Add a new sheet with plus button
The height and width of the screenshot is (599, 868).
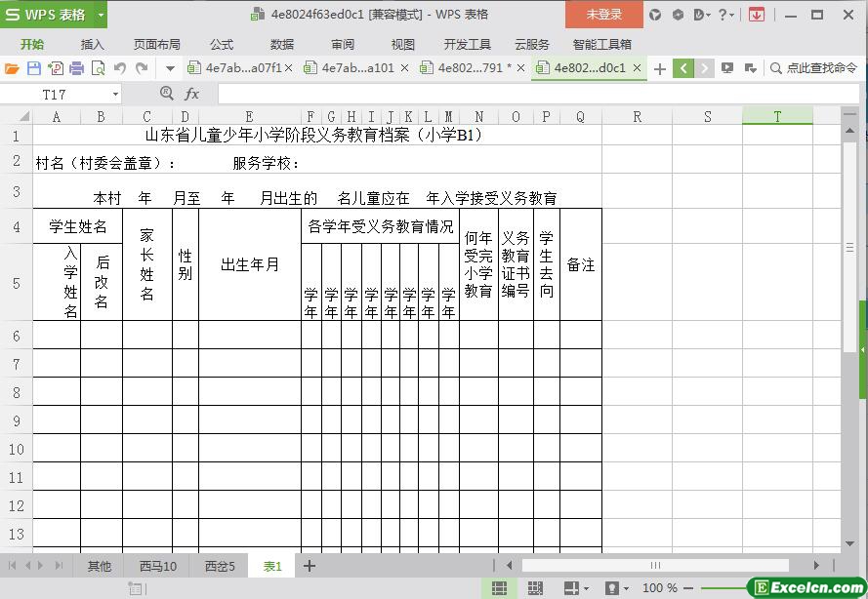[x=310, y=566]
